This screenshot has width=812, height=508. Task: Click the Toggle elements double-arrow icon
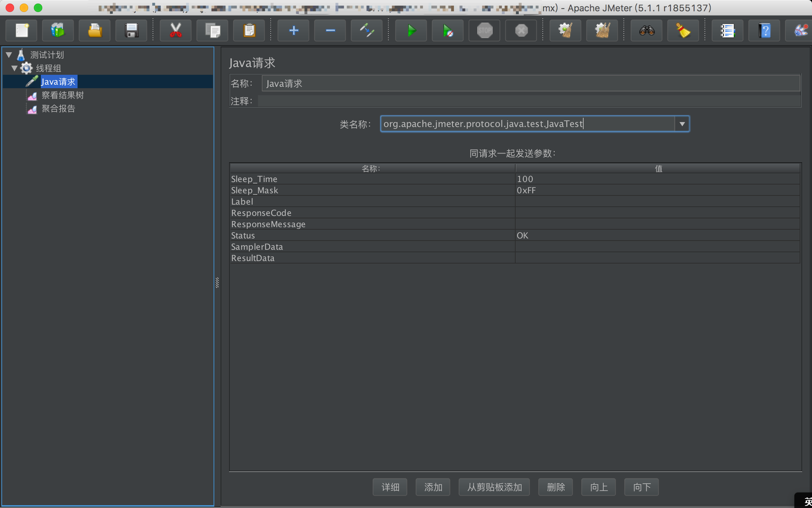click(x=367, y=31)
